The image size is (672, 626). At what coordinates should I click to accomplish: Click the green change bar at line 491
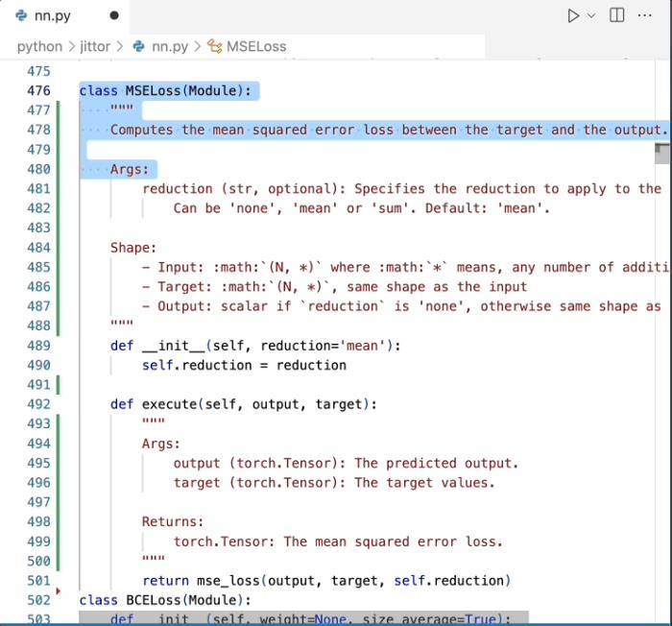point(59,385)
